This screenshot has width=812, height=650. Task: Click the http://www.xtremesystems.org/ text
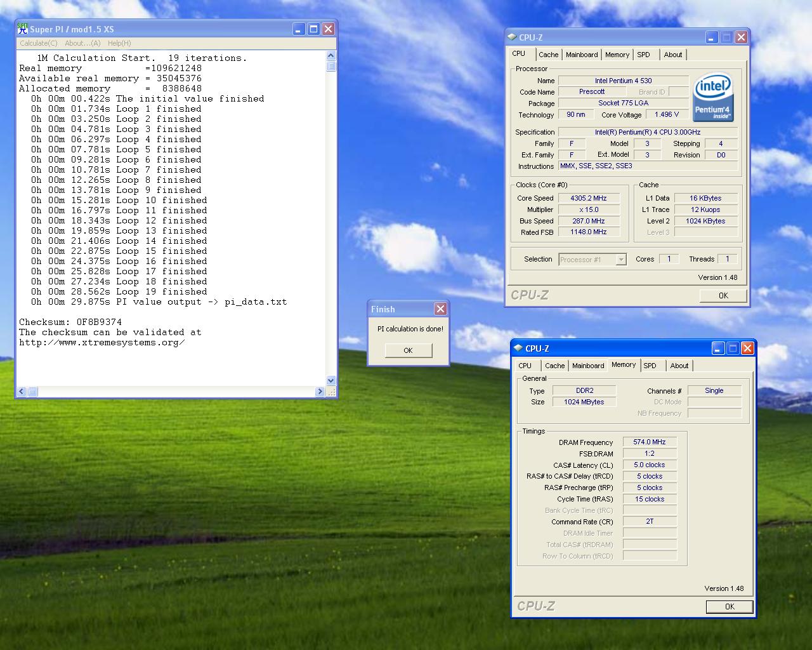coord(102,342)
